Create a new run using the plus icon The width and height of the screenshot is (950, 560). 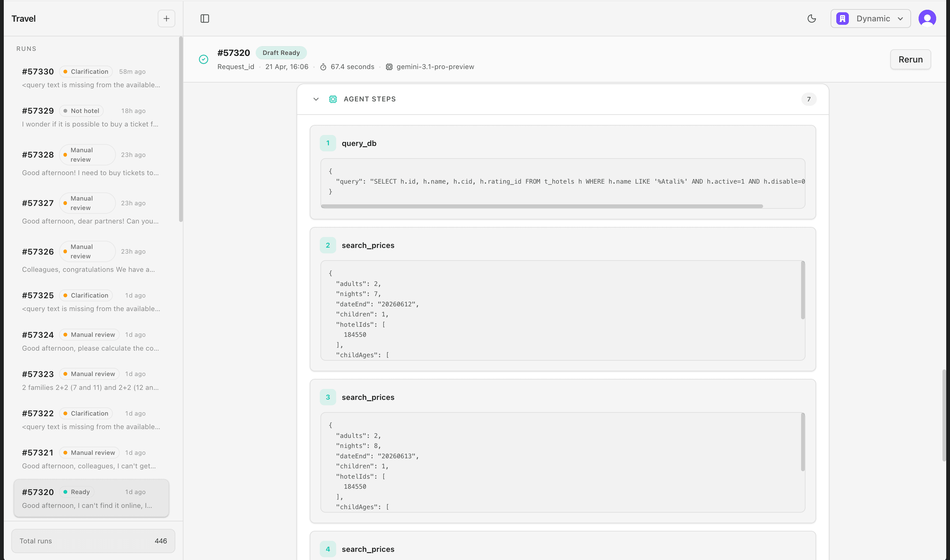(166, 18)
